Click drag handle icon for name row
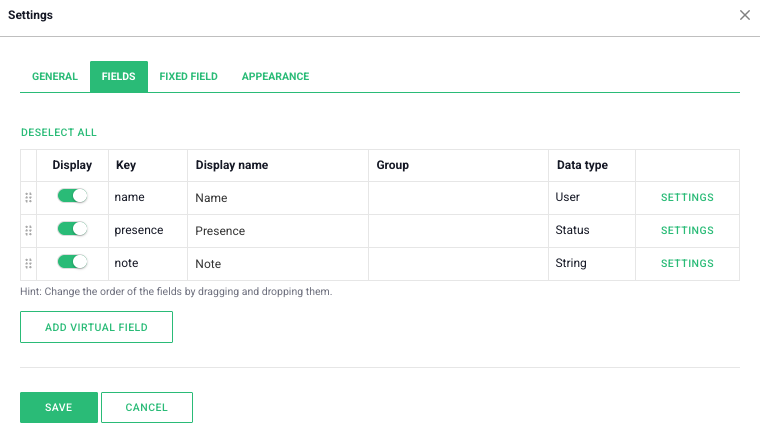This screenshot has height=438, width=760. (28, 198)
